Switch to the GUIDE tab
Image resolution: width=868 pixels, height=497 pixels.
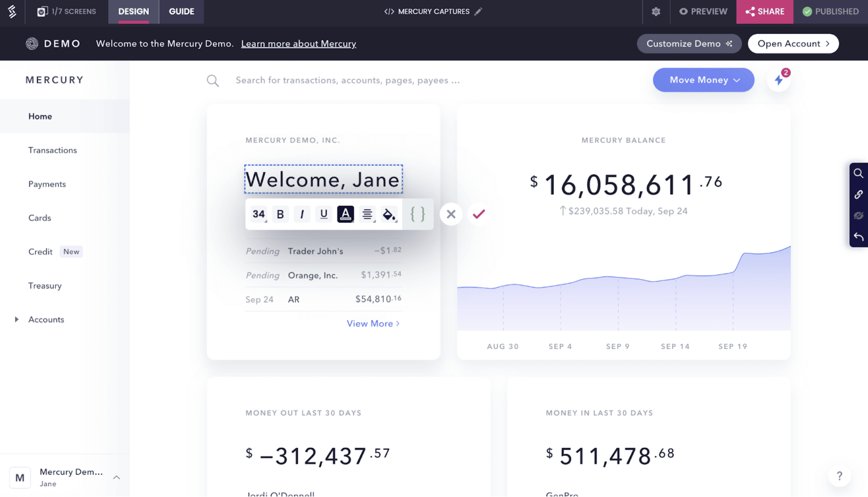pos(182,11)
